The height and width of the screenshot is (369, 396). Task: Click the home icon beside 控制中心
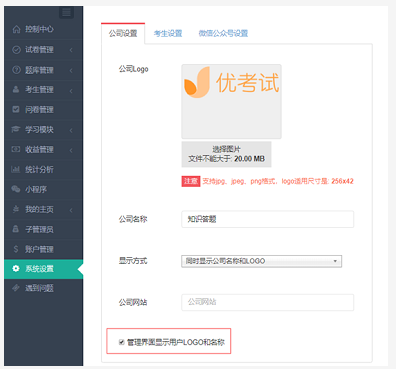(x=16, y=29)
